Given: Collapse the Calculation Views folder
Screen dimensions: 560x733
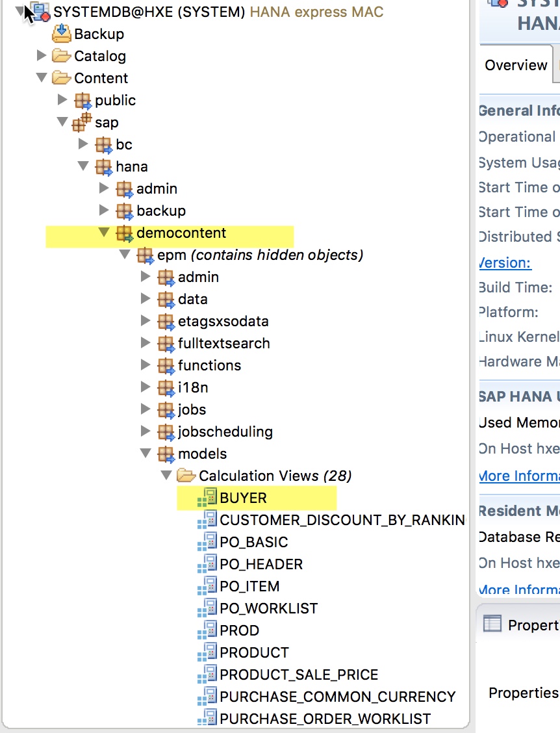Looking at the screenshot, I should click(166, 475).
